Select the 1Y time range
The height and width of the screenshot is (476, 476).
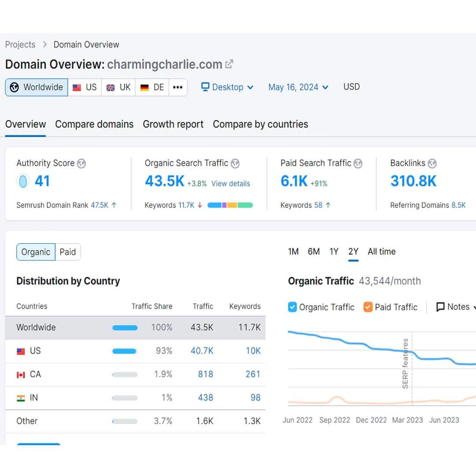334,252
